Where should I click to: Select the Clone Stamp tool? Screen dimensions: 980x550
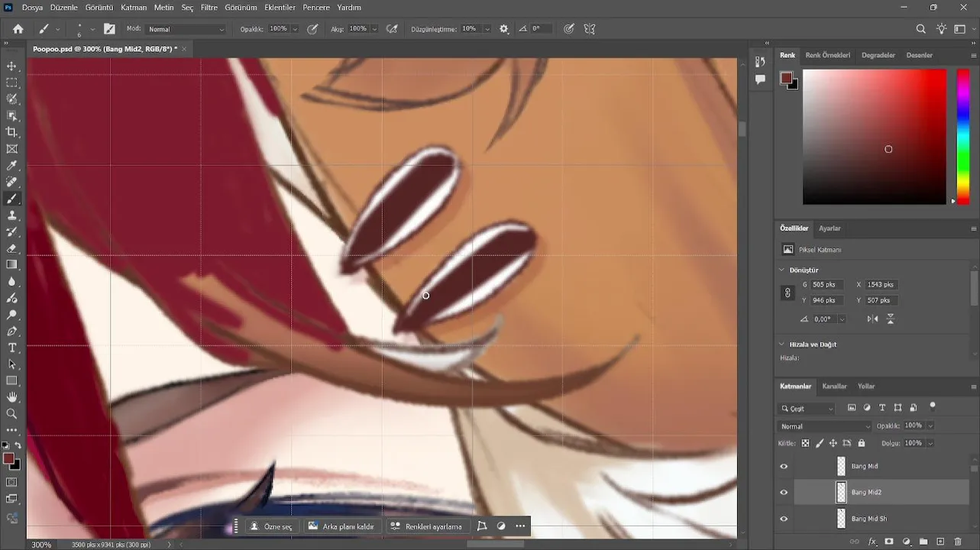click(x=11, y=215)
